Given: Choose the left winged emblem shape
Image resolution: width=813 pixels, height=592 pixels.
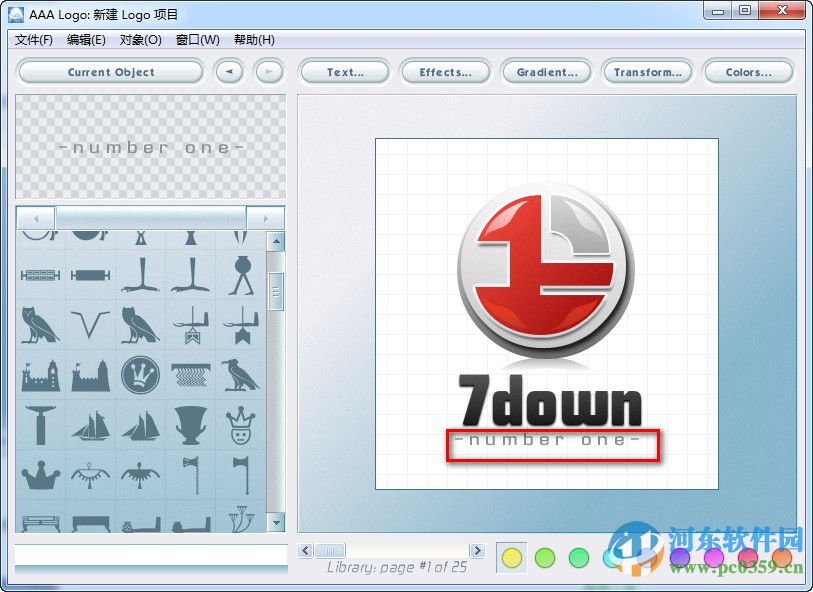Looking at the screenshot, I should pos(90,475).
